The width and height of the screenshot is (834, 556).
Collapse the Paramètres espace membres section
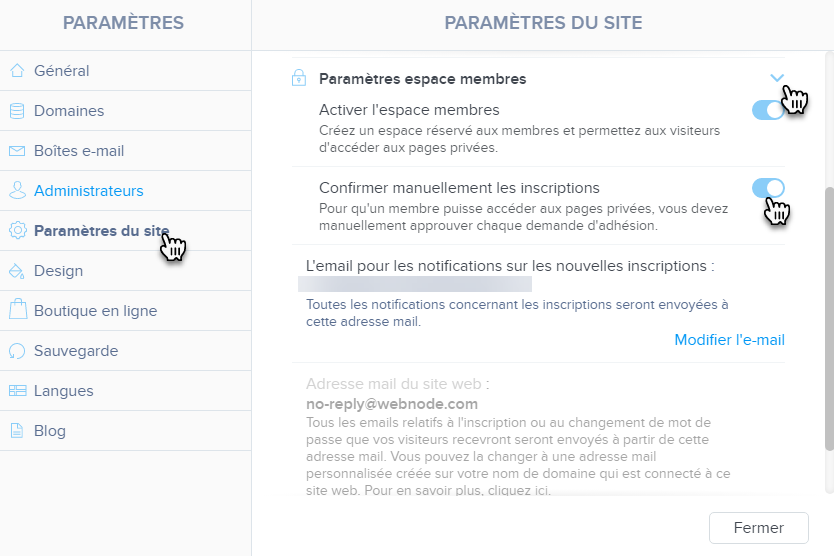coord(777,78)
